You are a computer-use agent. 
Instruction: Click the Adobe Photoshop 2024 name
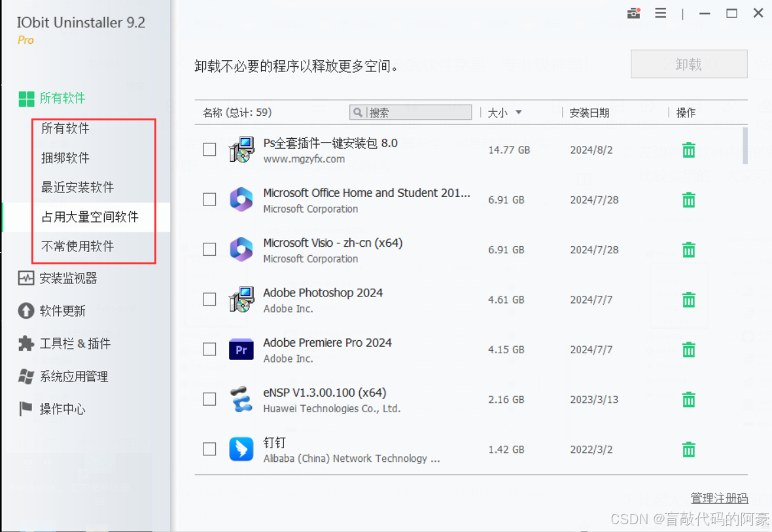tap(323, 293)
